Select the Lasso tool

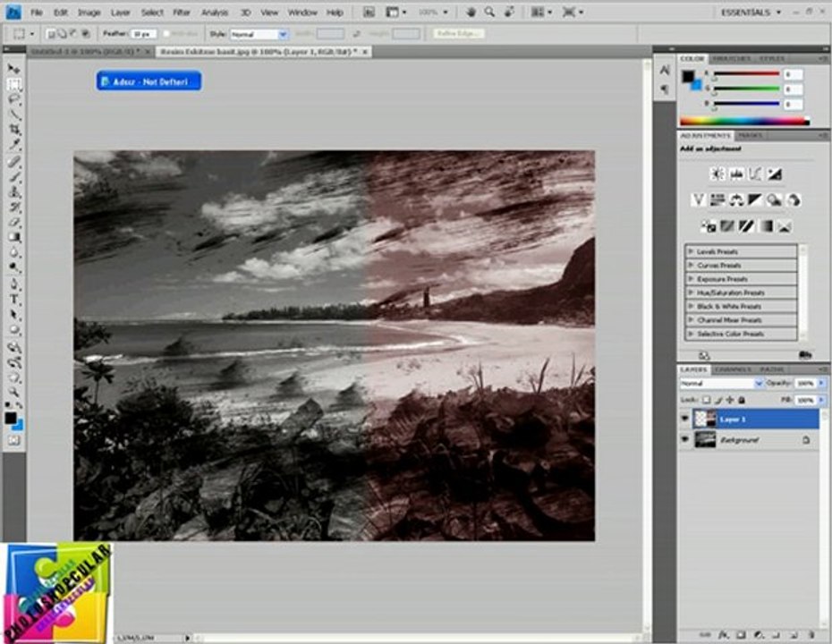coord(14,99)
